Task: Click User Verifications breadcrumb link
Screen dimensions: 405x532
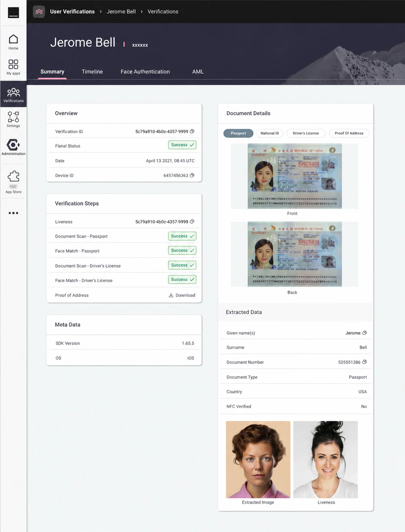Action: 72,11
